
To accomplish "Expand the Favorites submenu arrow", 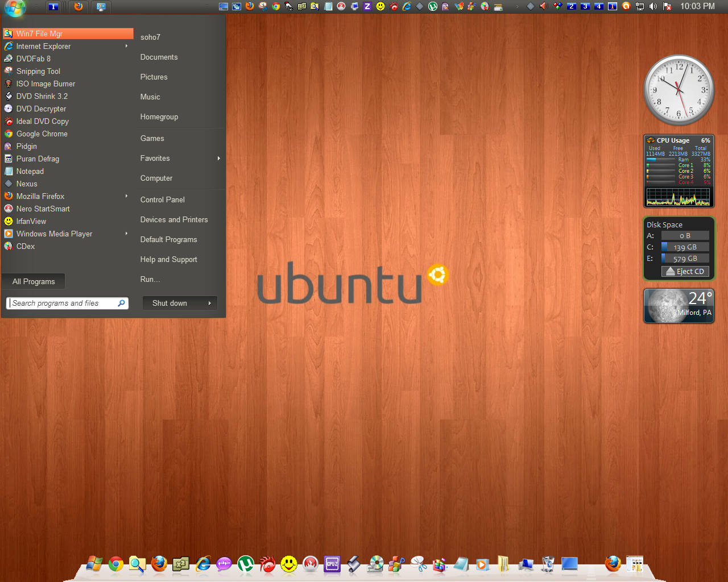I will coord(218,158).
